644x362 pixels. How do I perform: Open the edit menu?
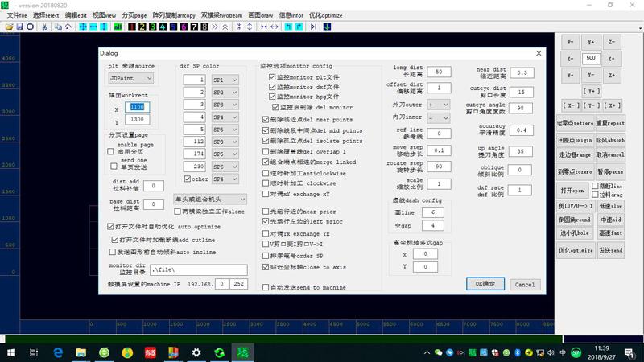tap(76, 15)
